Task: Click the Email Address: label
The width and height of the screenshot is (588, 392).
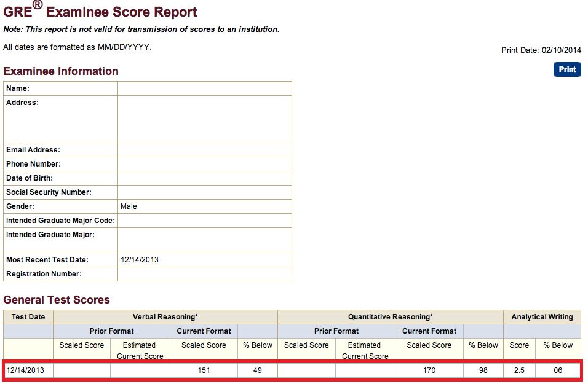Action: (x=33, y=150)
